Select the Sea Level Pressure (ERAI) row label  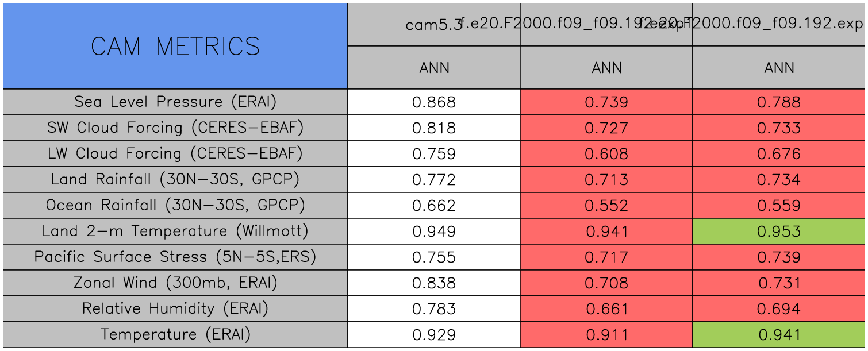point(175,102)
